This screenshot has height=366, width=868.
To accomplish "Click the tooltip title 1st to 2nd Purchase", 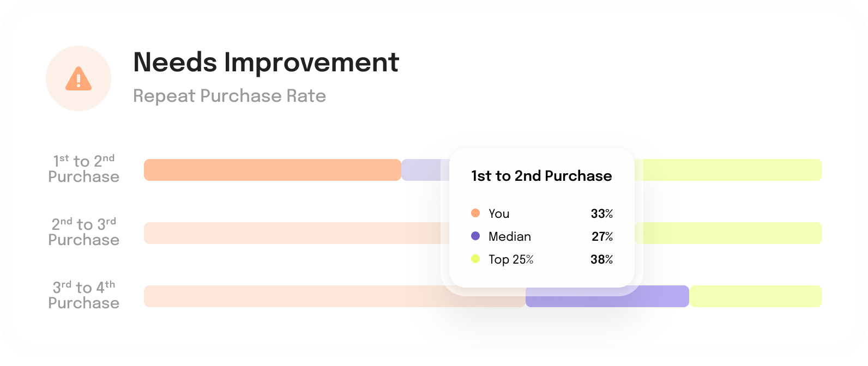I will [x=541, y=176].
